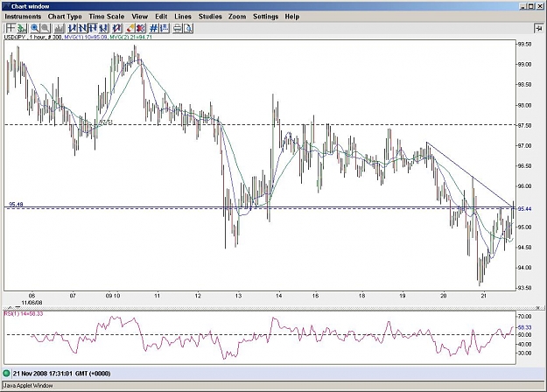Click the gray bar chart icon
547x392 pixels.
coord(60,28)
